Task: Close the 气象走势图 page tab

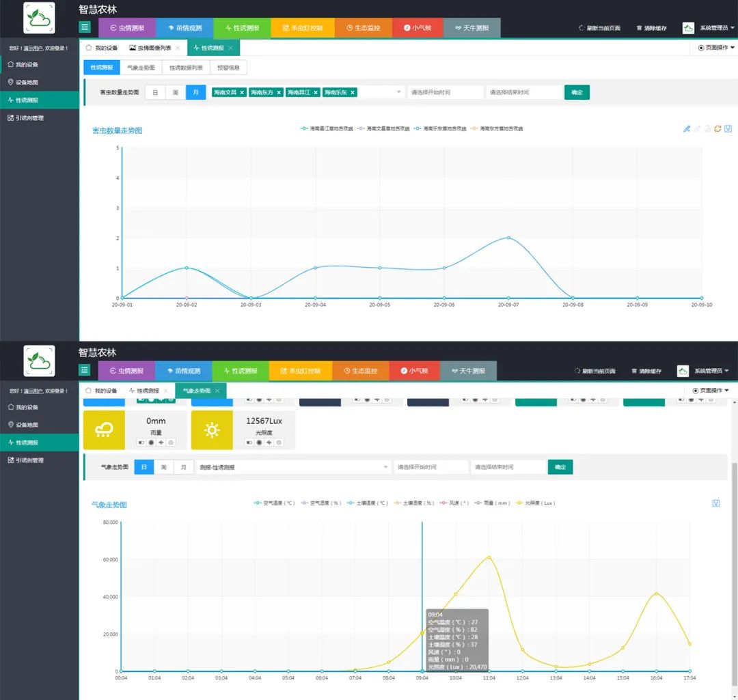Action: coord(217,391)
